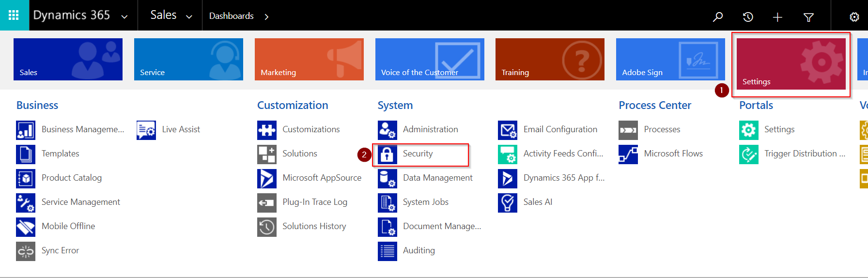Screen dimensions: 868x278
Task: Click the Auditing list icon
Action: [387, 251]
